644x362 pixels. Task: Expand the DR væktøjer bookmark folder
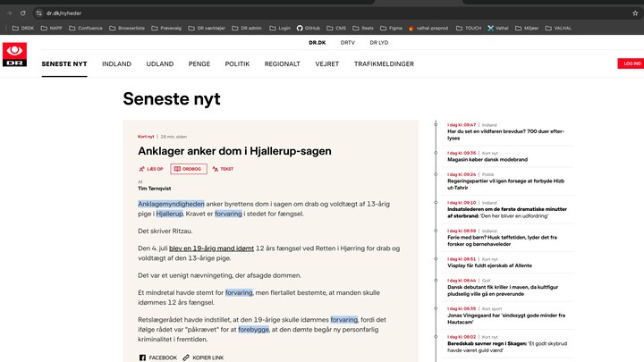coord(208,28)
